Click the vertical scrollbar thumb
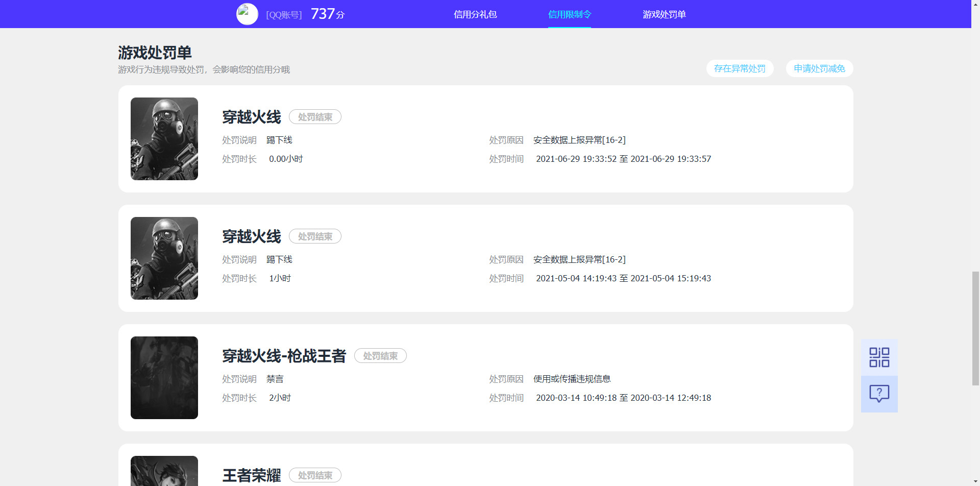 tap(975, 328)
